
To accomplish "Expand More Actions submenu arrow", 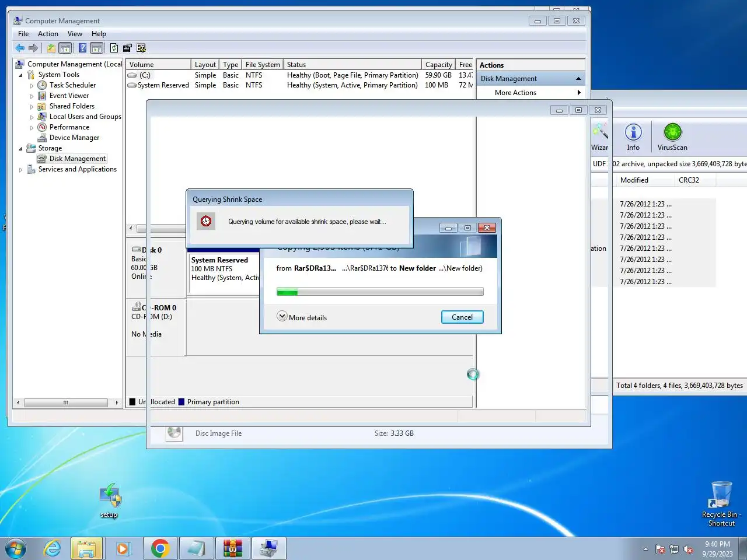I will click(x=579, y=93).
